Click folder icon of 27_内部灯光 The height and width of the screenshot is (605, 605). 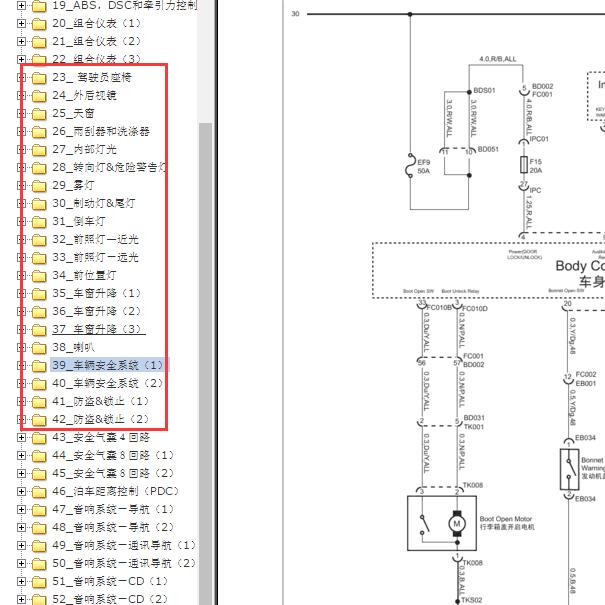pos(39,149)
